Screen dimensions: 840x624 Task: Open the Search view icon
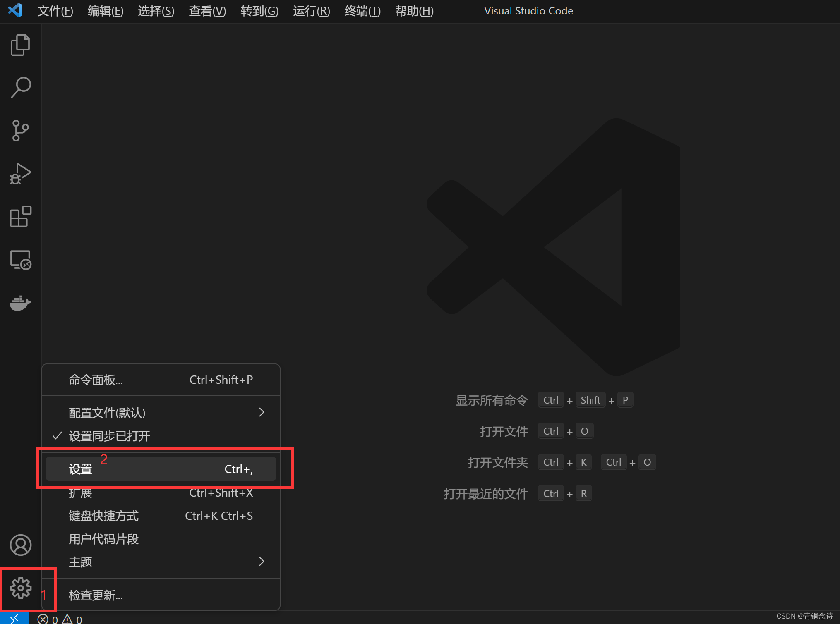[x=20, y=88]
